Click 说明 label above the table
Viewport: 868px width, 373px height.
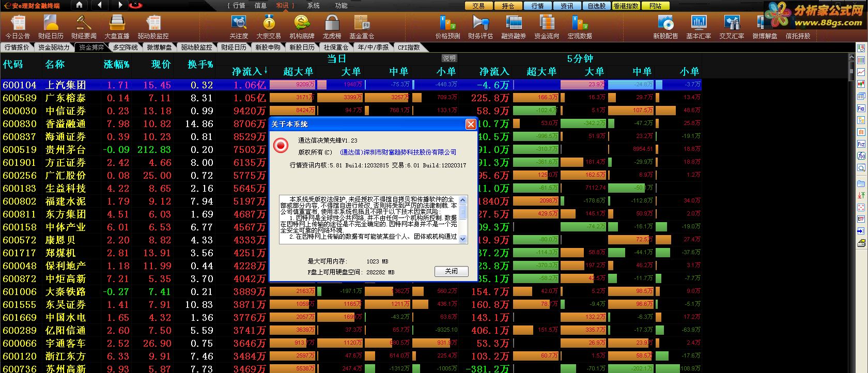click(449, 58)
